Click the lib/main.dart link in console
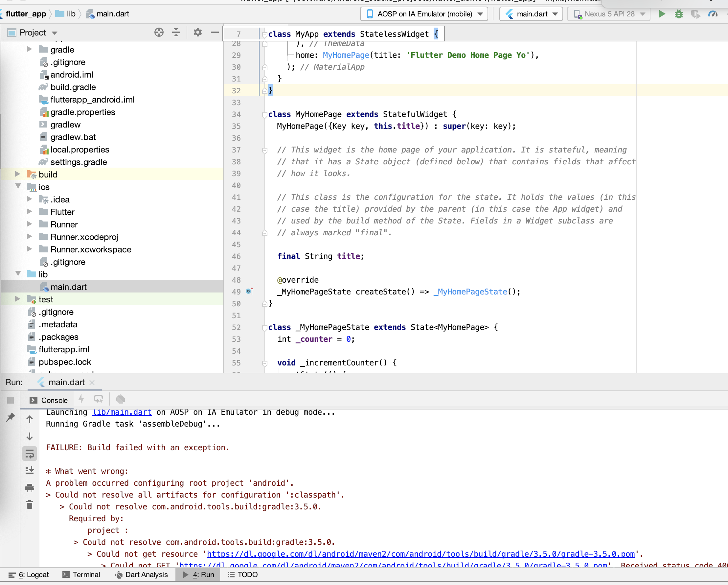Viewport: 728px width, 585px height. (x=122, y=412)
